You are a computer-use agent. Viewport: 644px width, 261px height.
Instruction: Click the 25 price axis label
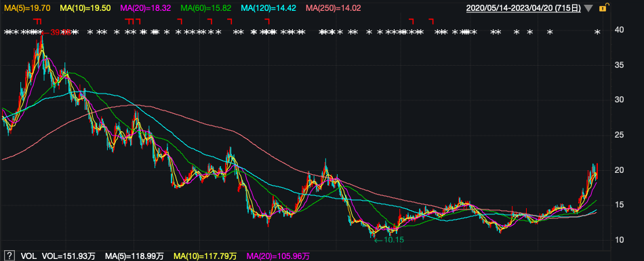point(620,135)
